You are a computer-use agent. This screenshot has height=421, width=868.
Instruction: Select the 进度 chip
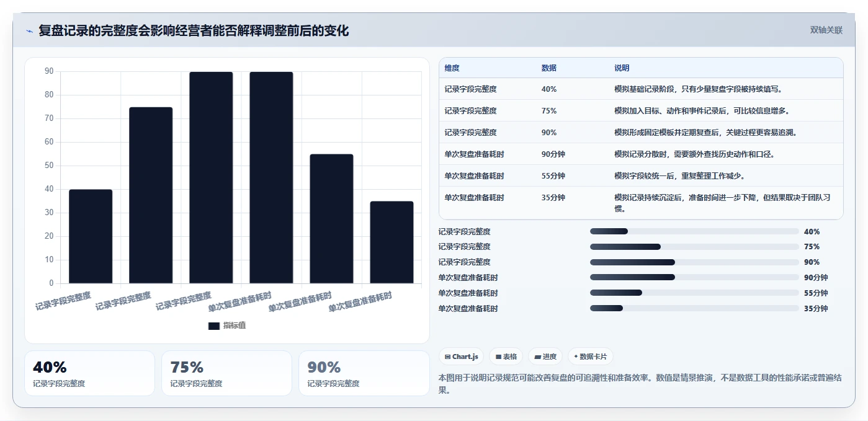click(x=546, y=357)
